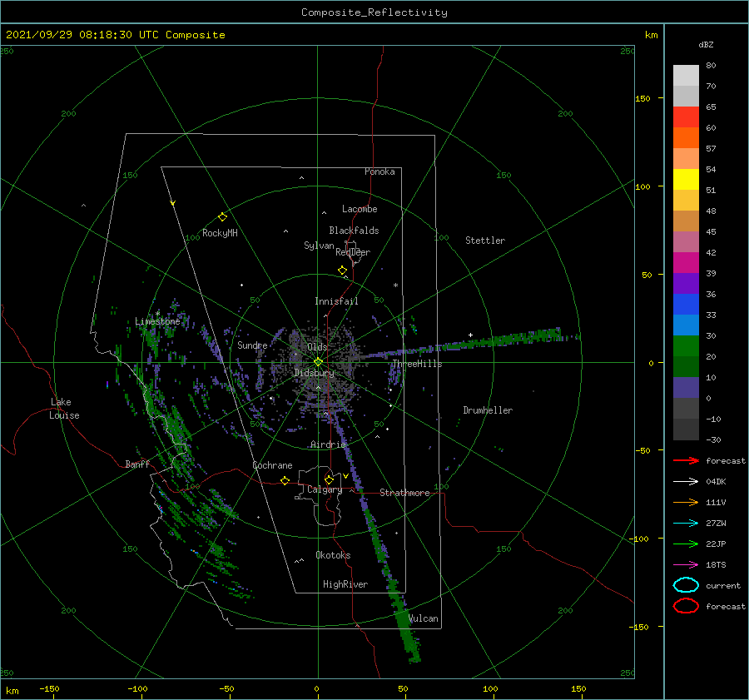This screenshot has height=700, width=749.
Task: Click the yellow diamond marker near RockyMH
Action: click(x=222, y=217)
